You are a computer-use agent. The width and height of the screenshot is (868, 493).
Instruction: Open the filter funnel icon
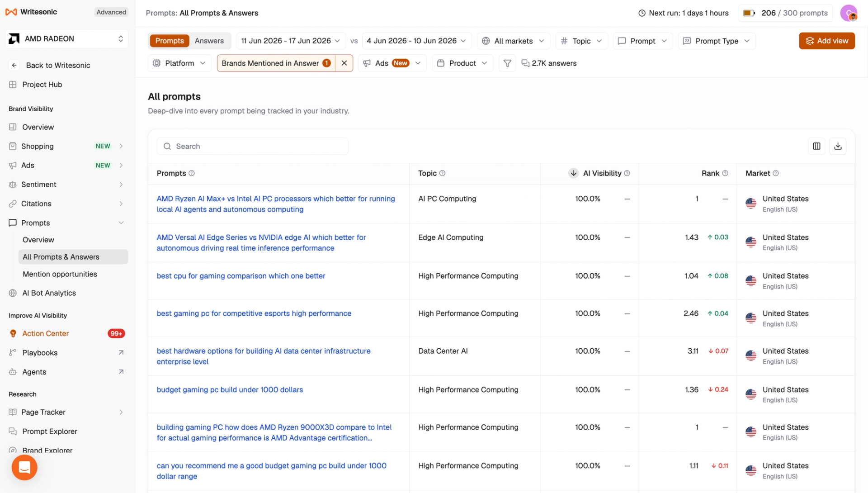(507, 63)
